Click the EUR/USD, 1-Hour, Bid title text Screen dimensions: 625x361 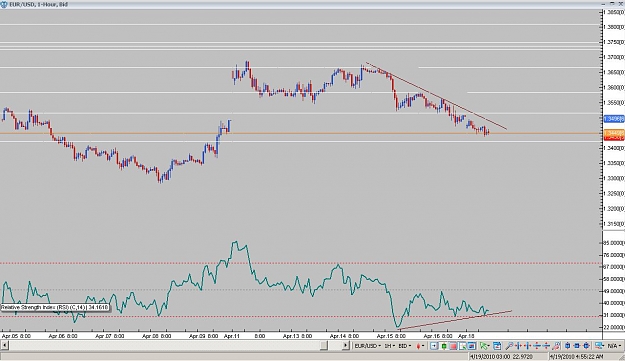click(x=39, y=4)
